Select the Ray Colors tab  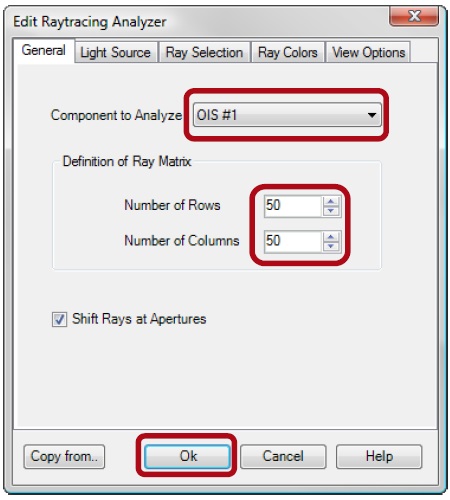click(x=288, y=53)
